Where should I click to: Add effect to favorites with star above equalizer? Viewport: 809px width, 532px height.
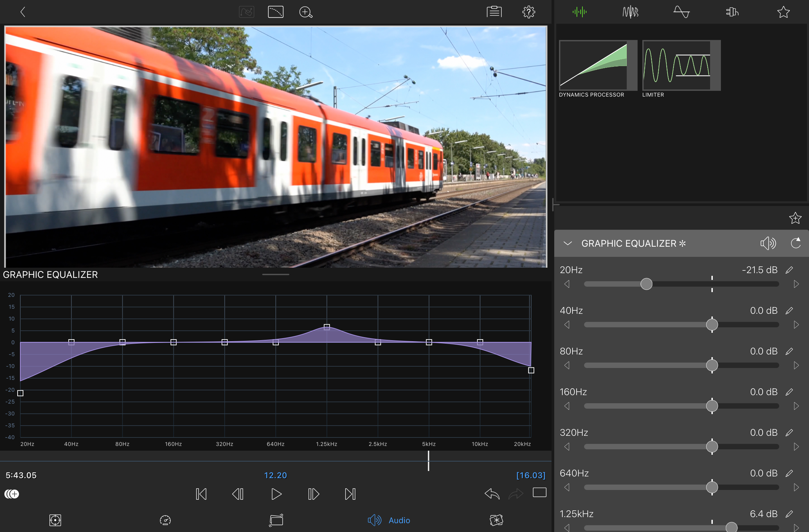(795, 218)
